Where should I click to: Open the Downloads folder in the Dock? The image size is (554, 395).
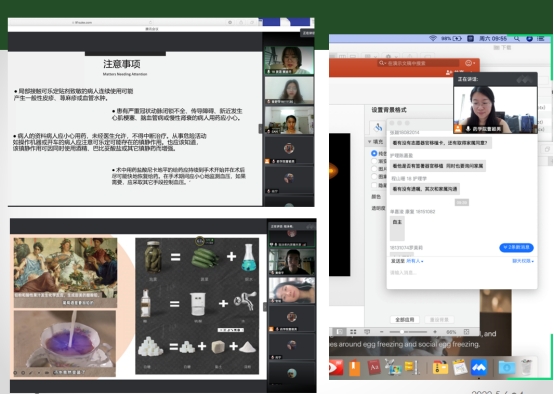[507, 368]
